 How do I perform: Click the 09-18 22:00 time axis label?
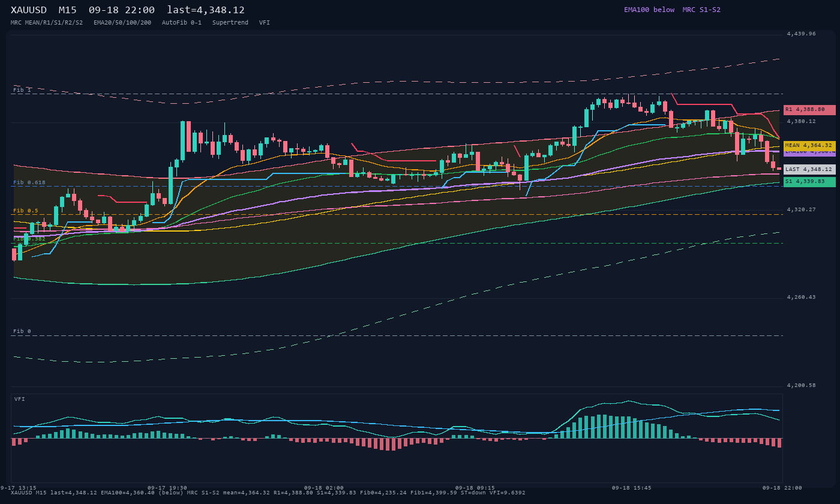[782, 488]
